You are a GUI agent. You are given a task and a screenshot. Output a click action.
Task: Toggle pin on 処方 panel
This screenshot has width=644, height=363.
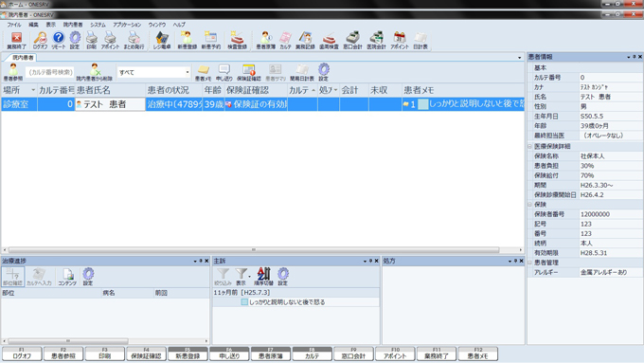[515, 261]
